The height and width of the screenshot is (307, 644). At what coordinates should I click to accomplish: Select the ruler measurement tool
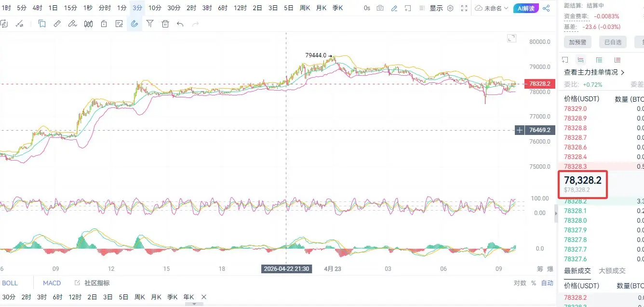click(x=57, y=24)
